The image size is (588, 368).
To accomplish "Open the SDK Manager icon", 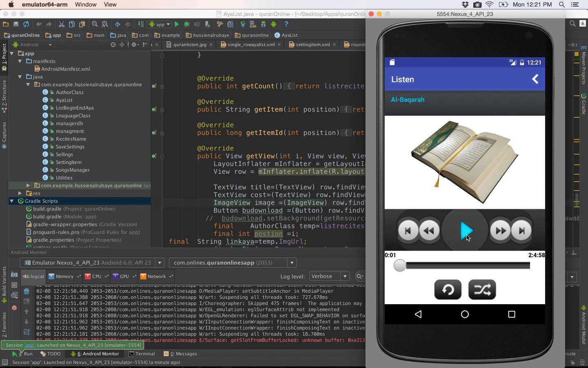I will tap(263, 25).
